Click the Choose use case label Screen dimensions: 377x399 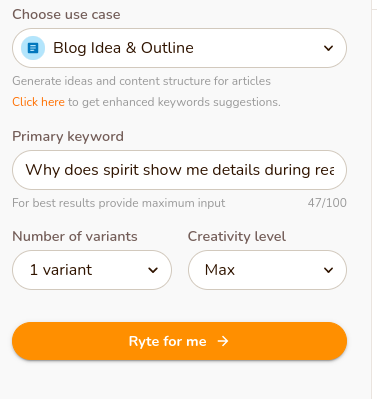(x=66, y=14)
